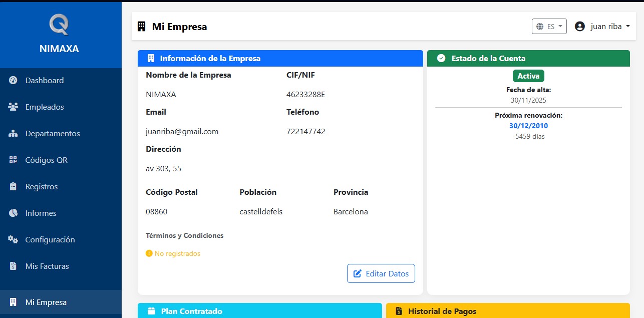Open Departamentos via its sitemap icon
This screenshot has height=318, width=644.
tap(14, 133)
